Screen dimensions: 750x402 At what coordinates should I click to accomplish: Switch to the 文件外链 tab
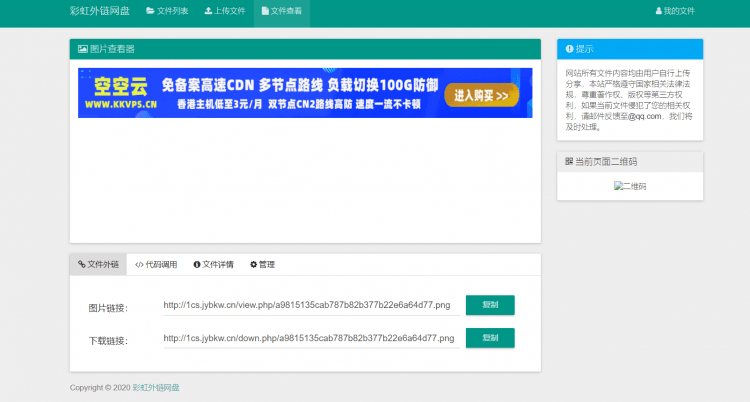98,265
